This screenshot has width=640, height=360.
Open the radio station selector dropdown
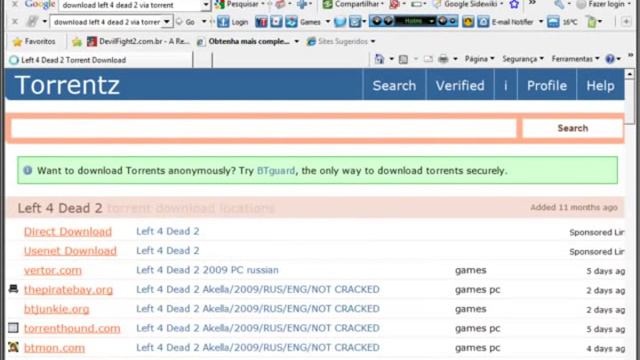pos(431,21)
